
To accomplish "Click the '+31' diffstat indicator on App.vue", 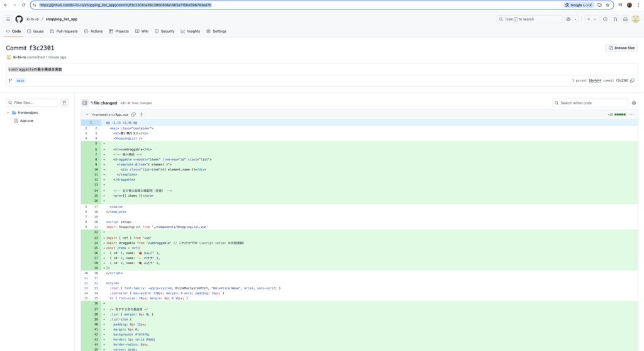I will coord(610,114).
